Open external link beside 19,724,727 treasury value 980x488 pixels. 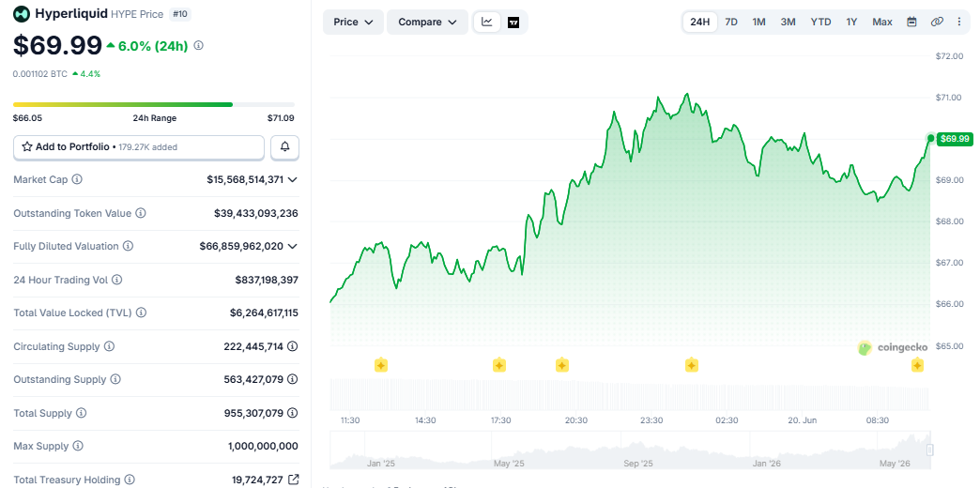[x=293, y=480]
